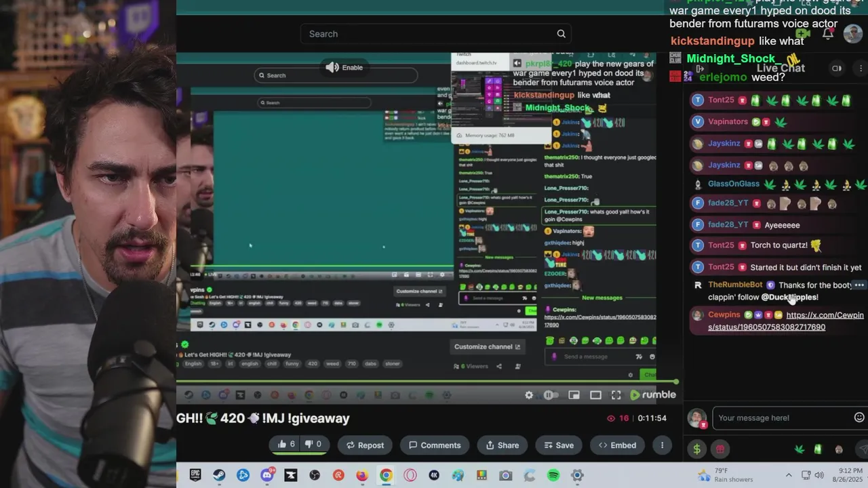Viewport: 868px width, 488px height.
Task: Switch player to theater mode
Action: click(595, 395)
